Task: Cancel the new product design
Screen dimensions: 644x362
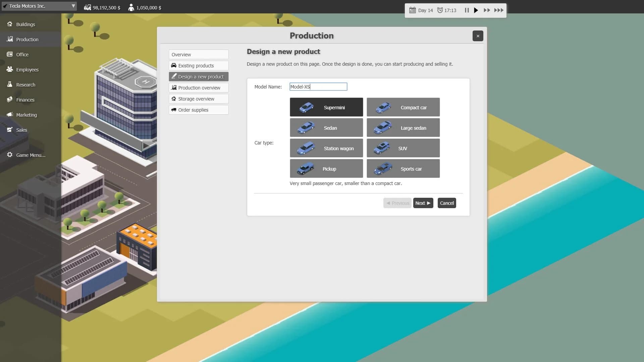Action: (447, 203)
